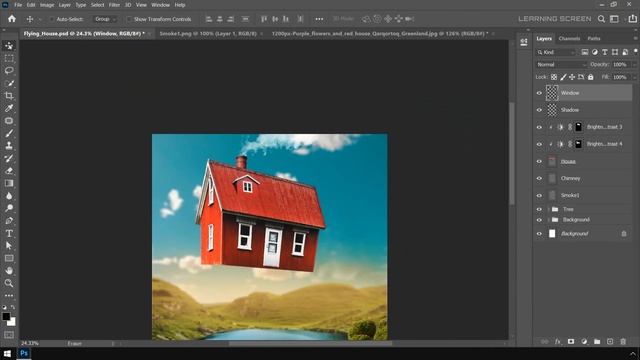Select the History Brush tool
This screenshot has width=640, height=360.
pos(9,158)
